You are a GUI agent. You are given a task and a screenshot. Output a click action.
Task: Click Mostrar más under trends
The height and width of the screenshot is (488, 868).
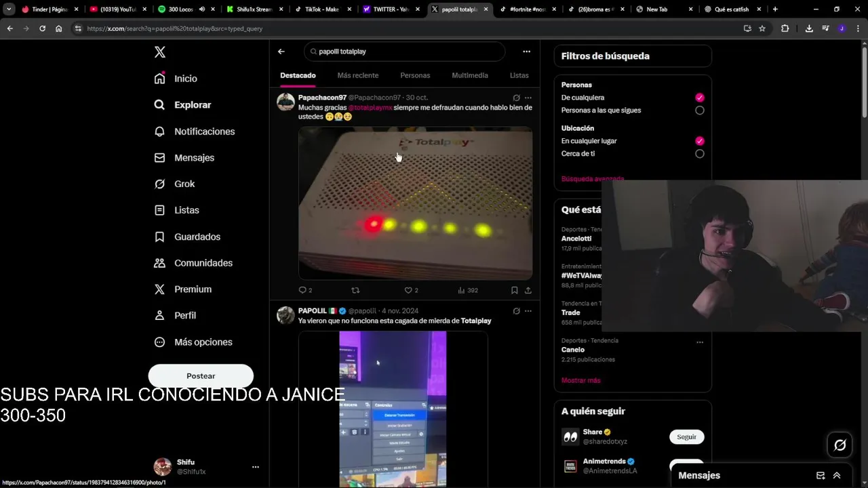coord(581,380)
